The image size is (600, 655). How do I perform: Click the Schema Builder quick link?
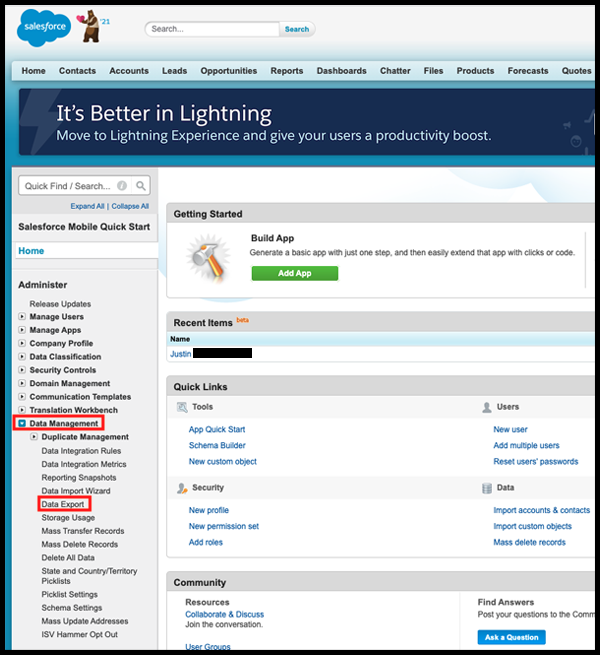pyautogui.click(x=217, y=445)
